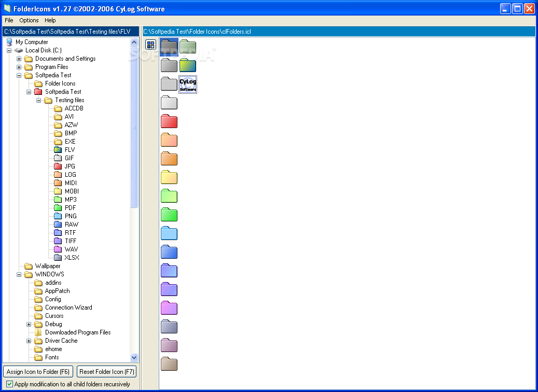Image resolution: width=538 pixels, height=392 pixels.
Task: Click the FolderIcons title bar app icon
Action: [7, 8]
